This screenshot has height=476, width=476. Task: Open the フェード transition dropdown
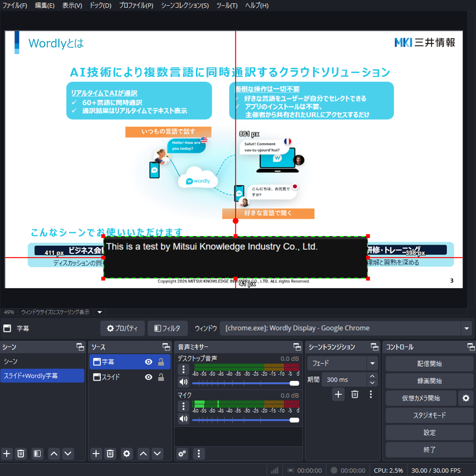coord(372,363)
